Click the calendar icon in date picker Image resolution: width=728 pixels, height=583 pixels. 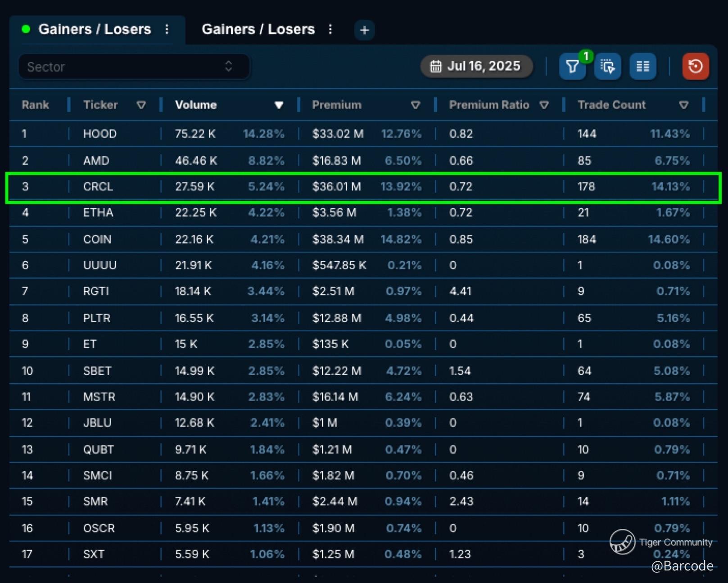tap(435, 67)
